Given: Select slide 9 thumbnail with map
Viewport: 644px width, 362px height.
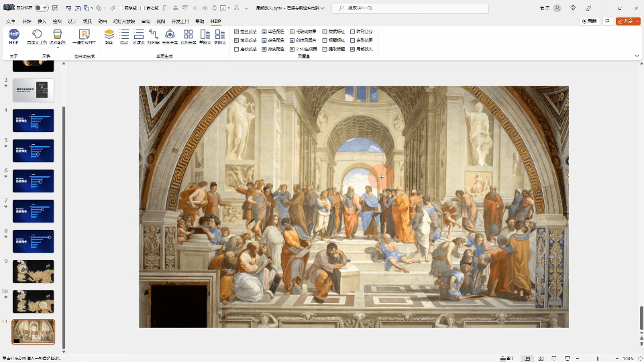Looking at the screenshot, I should (34, 271).
